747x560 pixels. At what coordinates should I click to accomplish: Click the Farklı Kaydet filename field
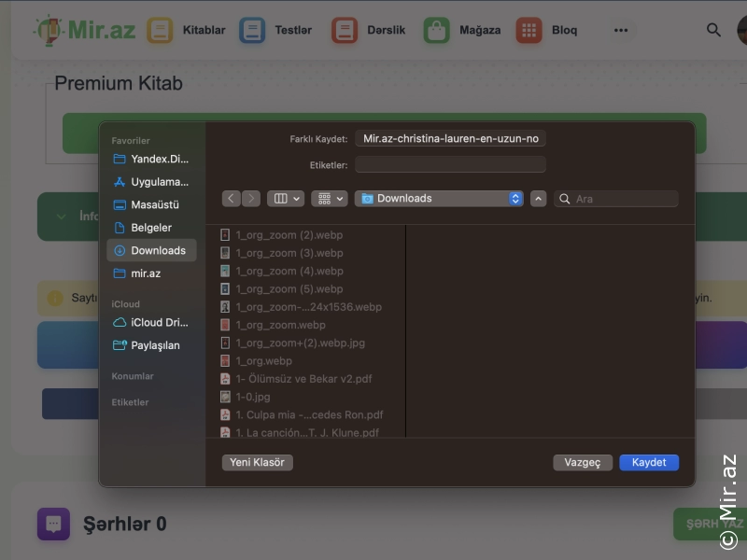tap(450, 139)
